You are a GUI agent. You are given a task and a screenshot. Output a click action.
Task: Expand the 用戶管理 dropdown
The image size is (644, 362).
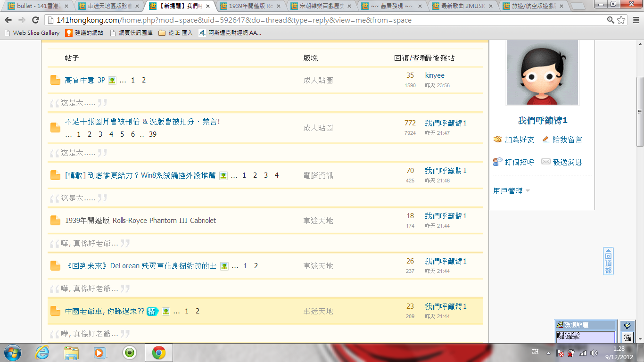(528, 191)
